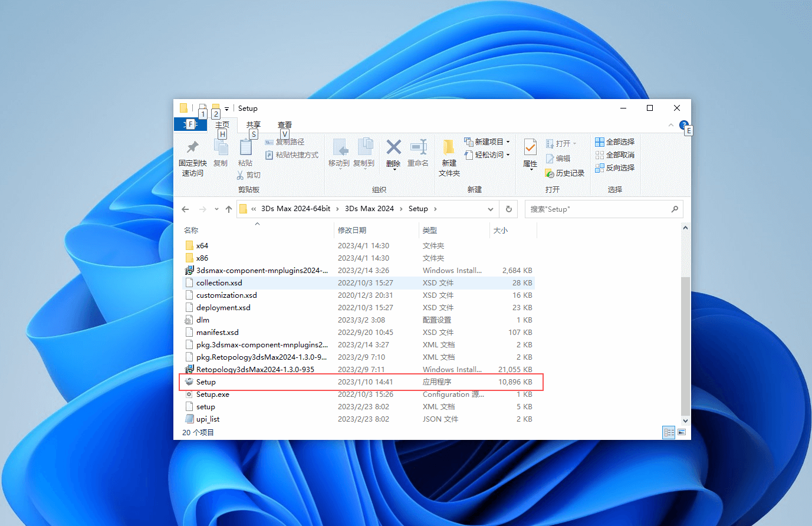This screenshot has height=526, width=812.
Task: Switch to the 共享 (Share) ribbon tab
Action: point(253,124)
